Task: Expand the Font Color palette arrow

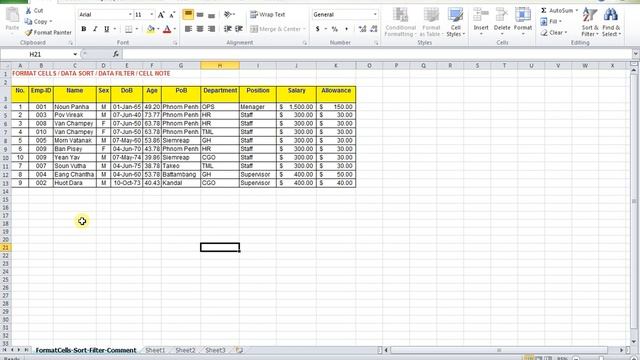Action: 175,29
